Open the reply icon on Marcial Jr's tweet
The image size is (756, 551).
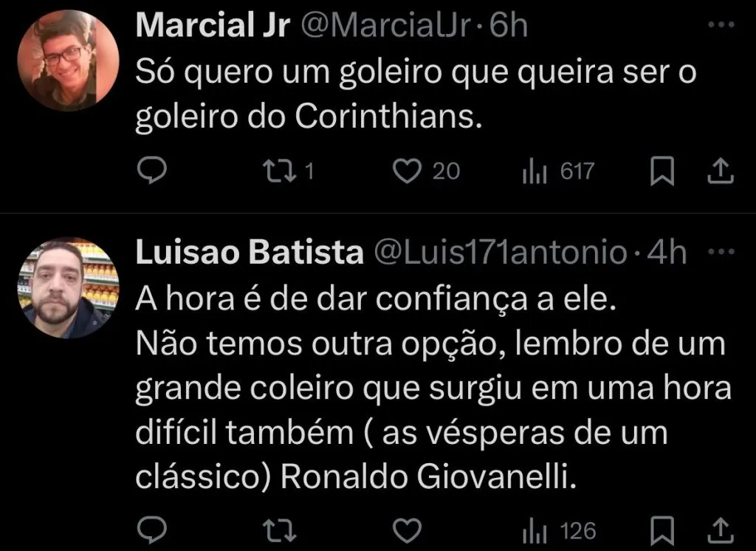click(x=154, y=170)
